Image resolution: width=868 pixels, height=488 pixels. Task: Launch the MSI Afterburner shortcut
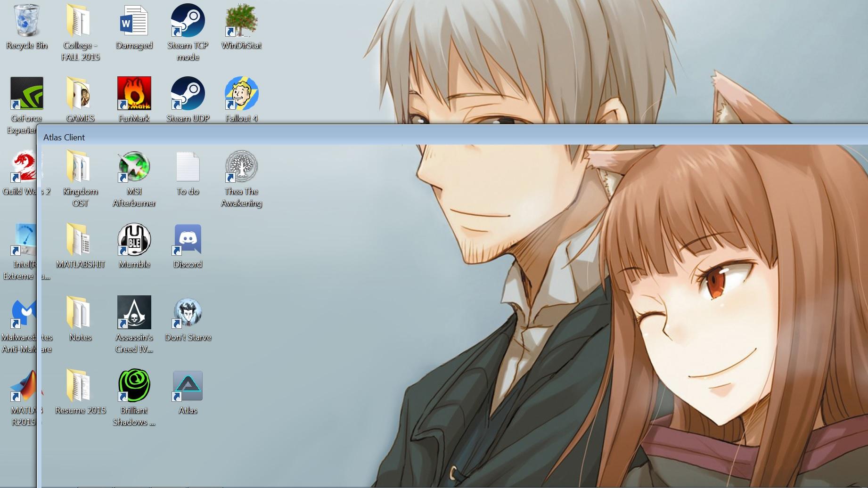[x=134, y=167]
